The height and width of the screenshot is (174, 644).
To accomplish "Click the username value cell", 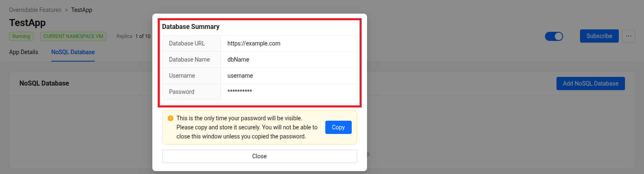I will point(240,76).
